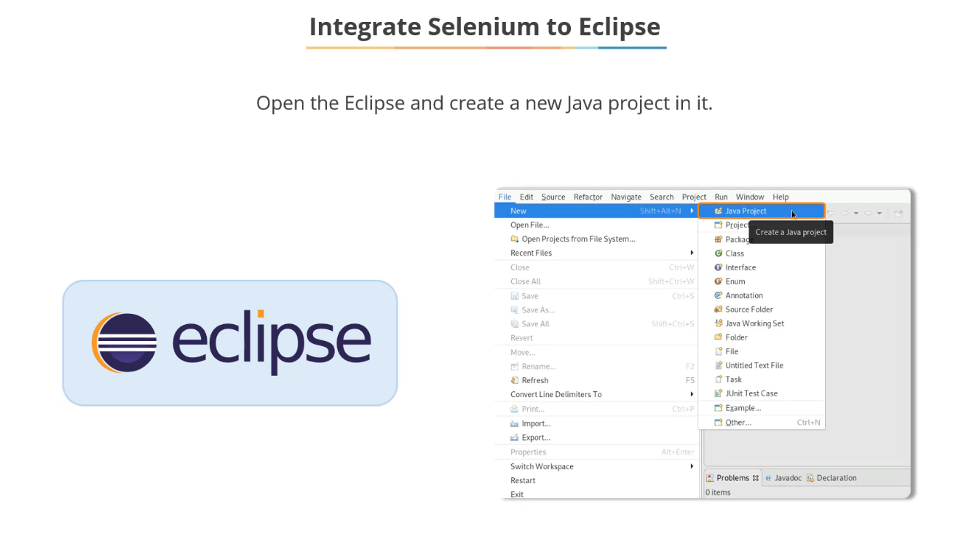The width and height of the screenshot is (980, 534).
Task: Open the Project menu in menu bar
Action: tap(694, 197)
